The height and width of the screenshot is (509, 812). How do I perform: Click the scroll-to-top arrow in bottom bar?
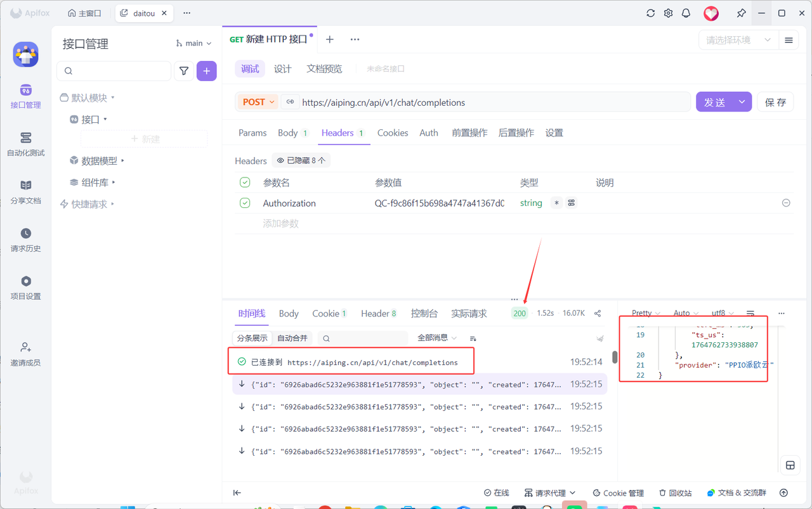point(783,493)
